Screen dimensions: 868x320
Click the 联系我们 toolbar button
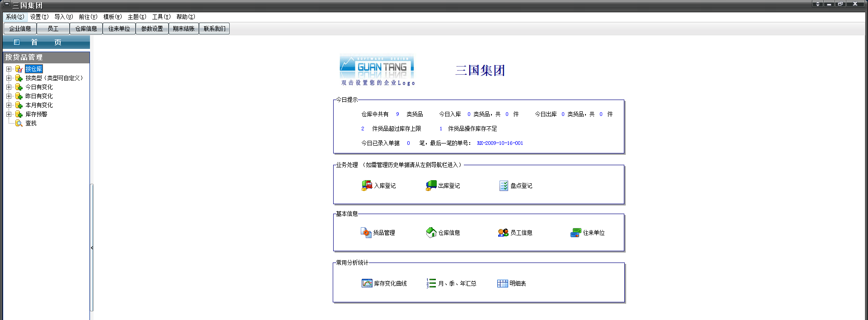point(214,29)
